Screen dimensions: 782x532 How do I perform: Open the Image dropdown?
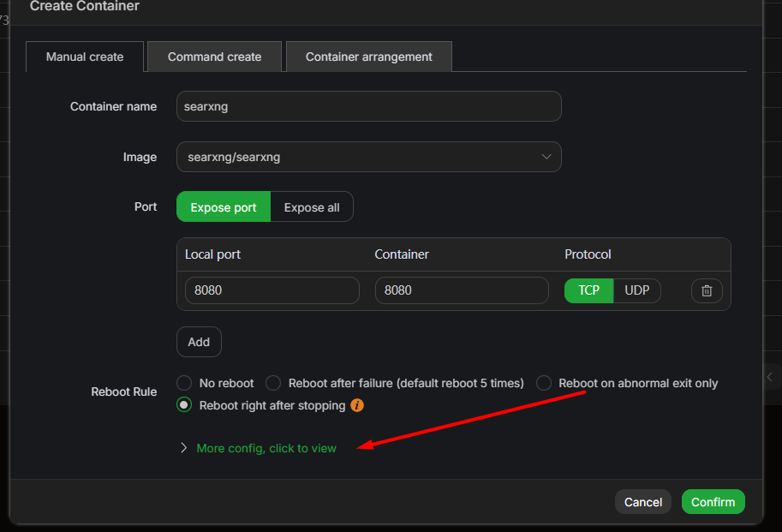click(368, 157)
